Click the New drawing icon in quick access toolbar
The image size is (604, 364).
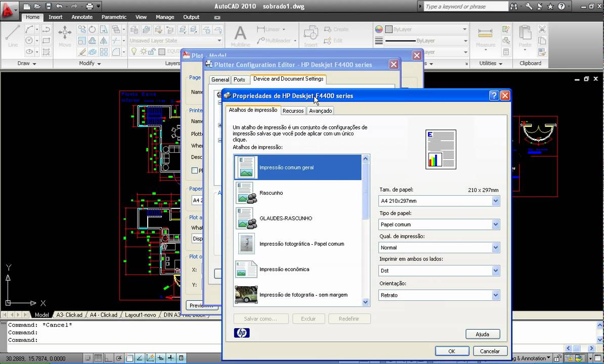click(27, 6)
